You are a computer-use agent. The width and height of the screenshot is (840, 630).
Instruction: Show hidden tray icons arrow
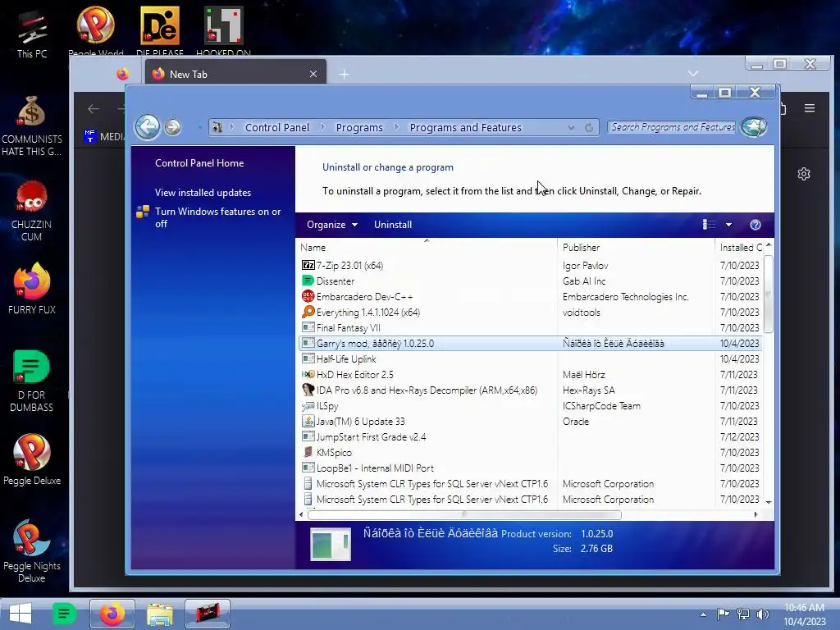click(x=703, y=614)
